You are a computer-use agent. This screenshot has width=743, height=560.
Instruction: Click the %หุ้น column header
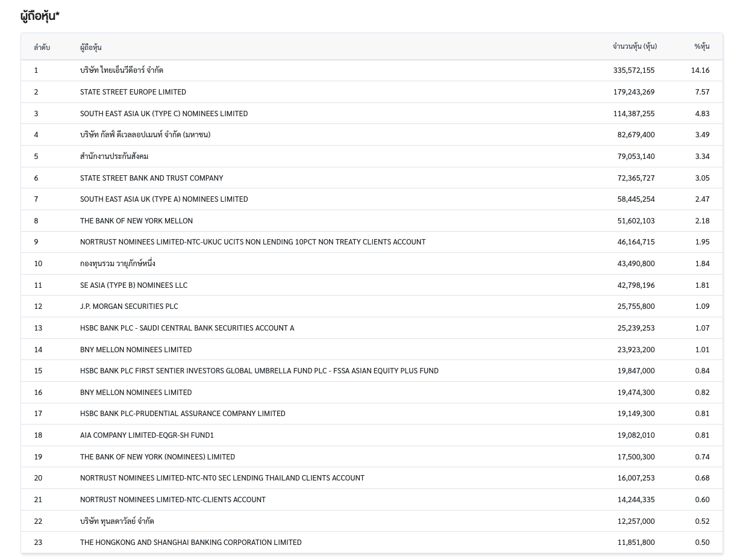pyautogui.click(x=701, y=46)
